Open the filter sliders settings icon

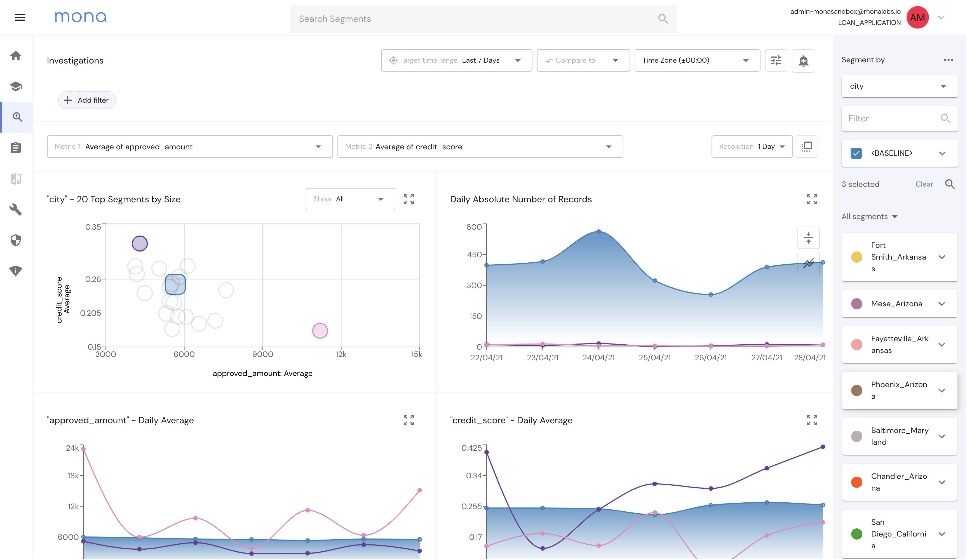(776, 61)
